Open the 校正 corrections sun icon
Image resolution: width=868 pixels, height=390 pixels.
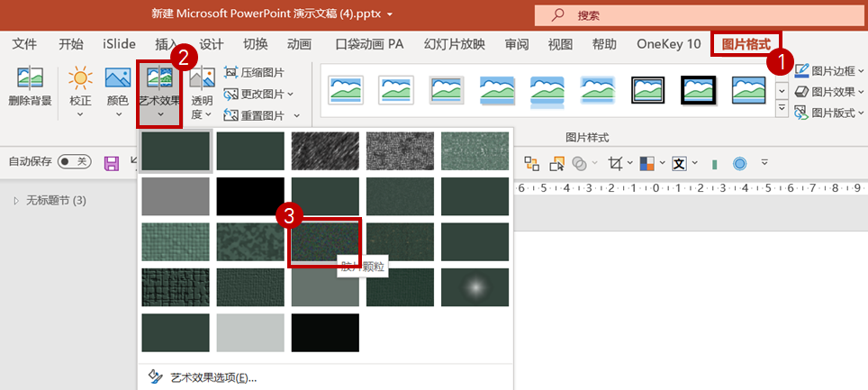pos(80,78)
